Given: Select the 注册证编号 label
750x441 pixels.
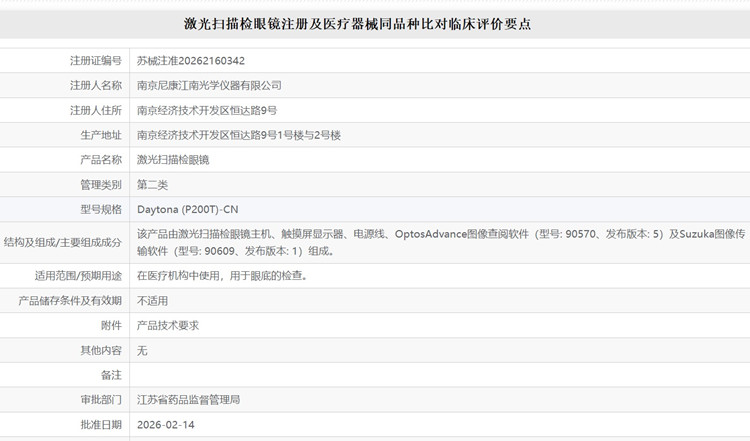Looking at the screenshot, I should (96, 61).
